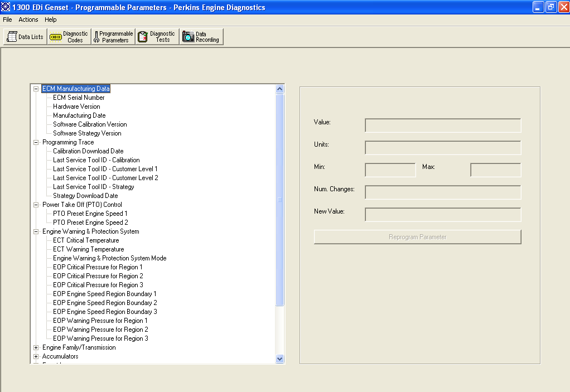Select the Programming Trace category
The height and width of the screenshot is (392, 570).
pyautogui.click(x=68, y=142)
